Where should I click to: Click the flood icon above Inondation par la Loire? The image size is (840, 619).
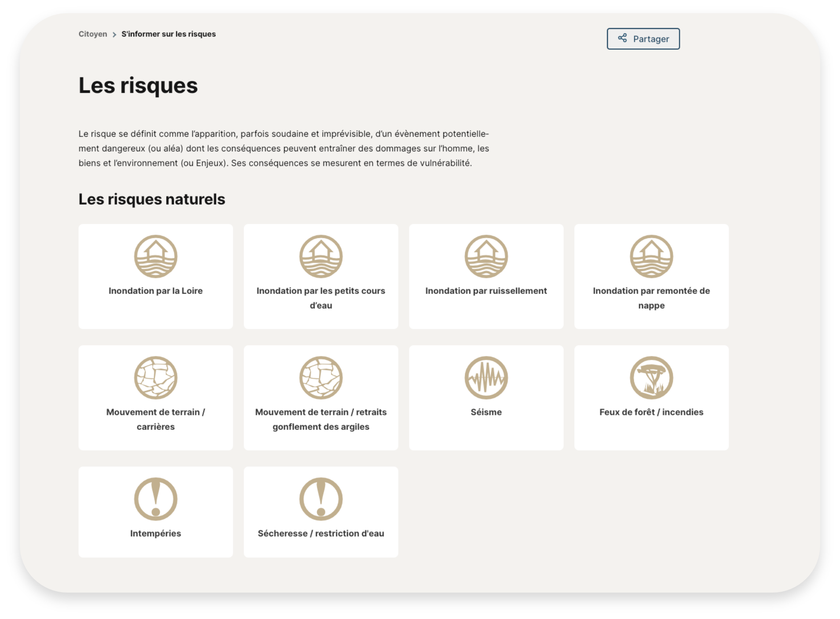pyautogui.click(x=155, y=256)
